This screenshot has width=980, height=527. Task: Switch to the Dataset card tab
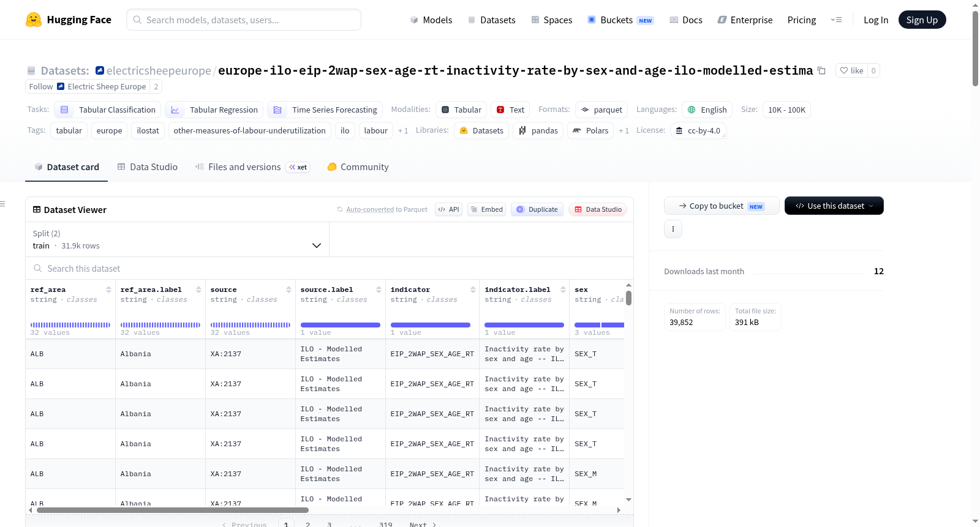[67, 167]
